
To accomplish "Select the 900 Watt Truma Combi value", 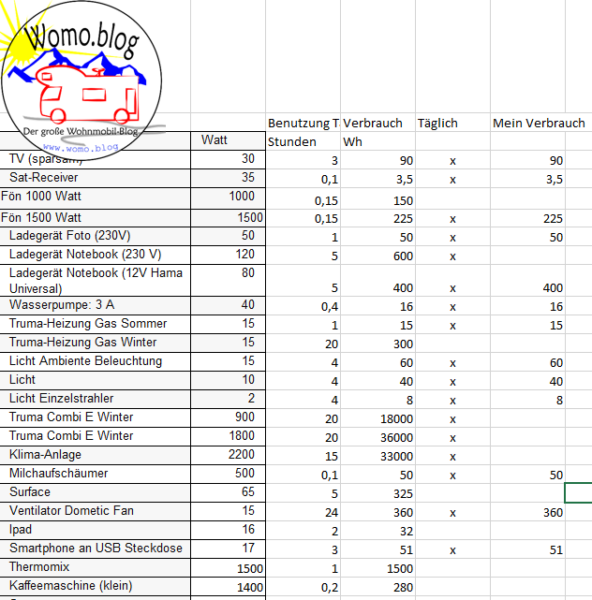I will coord(228,418).
